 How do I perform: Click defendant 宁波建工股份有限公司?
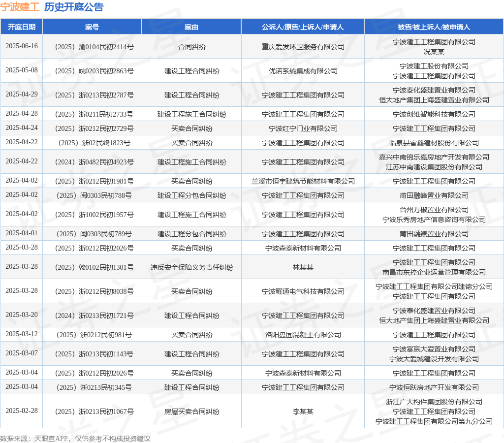(434, 66)
